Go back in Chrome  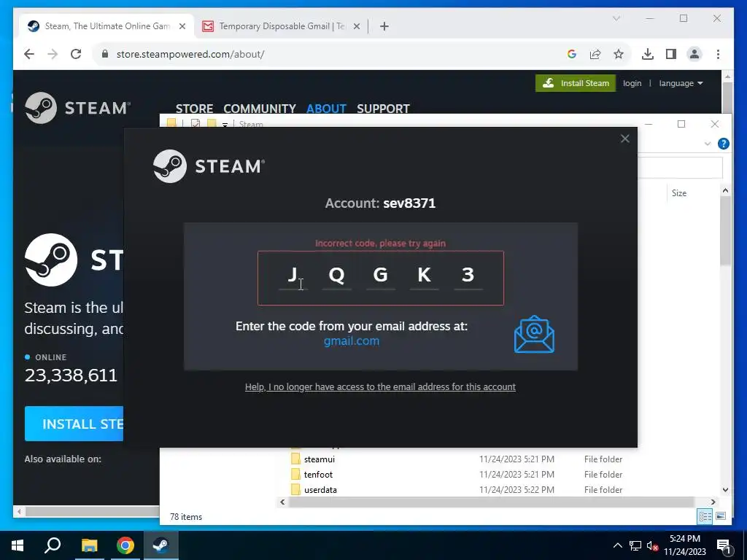29,54
